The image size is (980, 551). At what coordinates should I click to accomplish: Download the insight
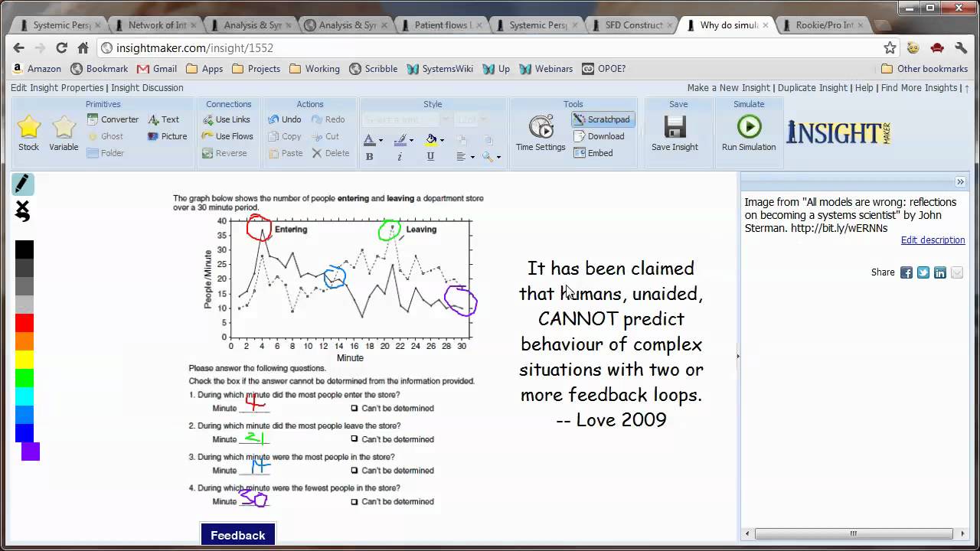pos(599,136)
